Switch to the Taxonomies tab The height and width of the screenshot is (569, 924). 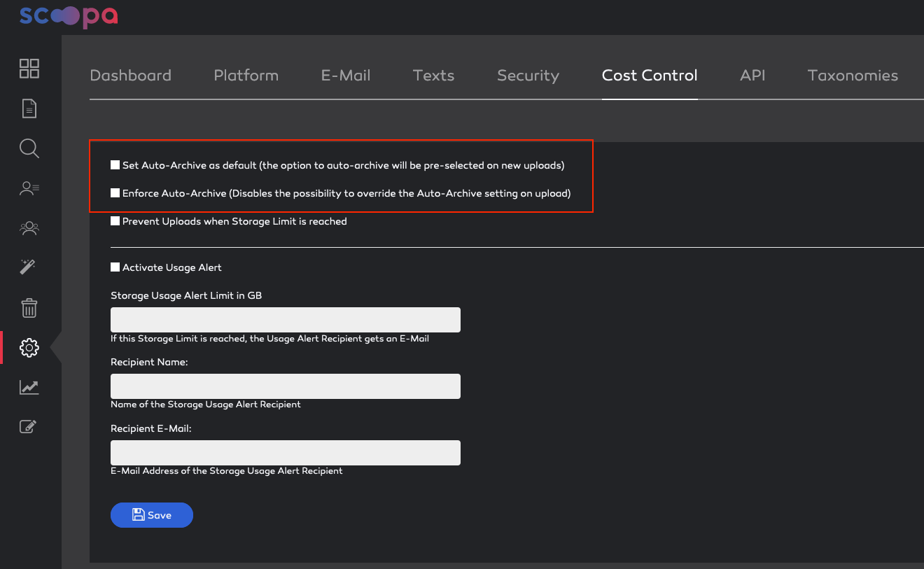click(x=853, y=76)
